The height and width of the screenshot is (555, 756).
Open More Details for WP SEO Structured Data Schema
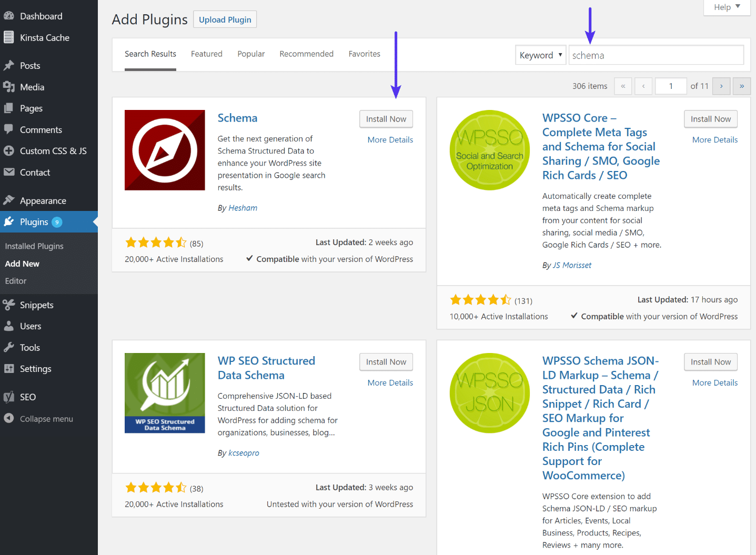[390, 382]
